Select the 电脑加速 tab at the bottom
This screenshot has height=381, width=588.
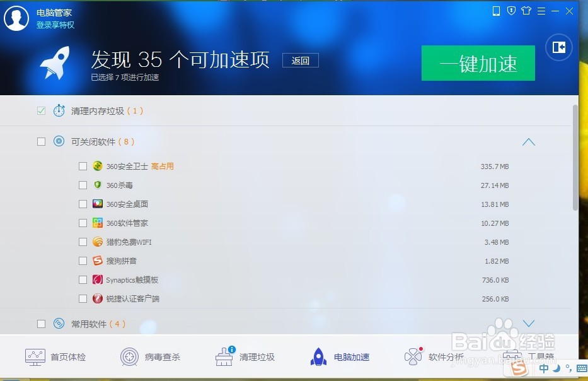[340, 356]
